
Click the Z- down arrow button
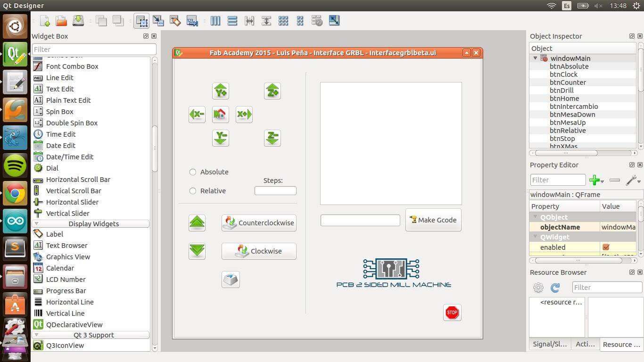pos(272,138)
